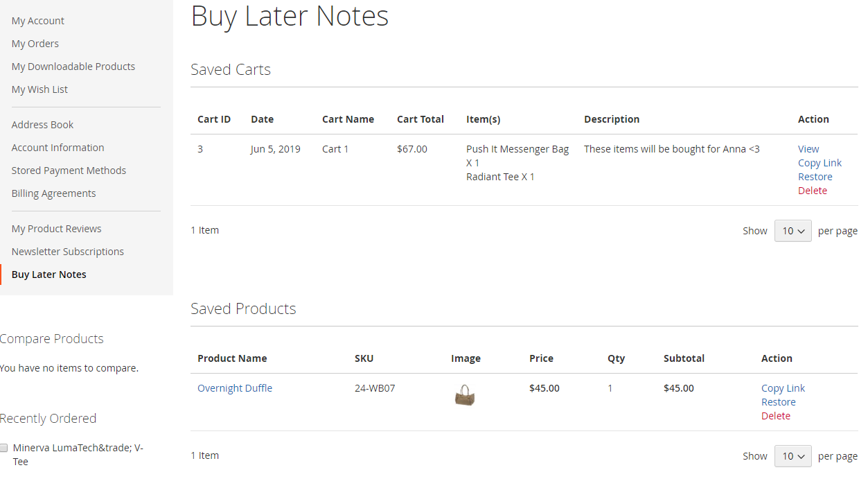Open My Downloadable Products page
868x479 pixels.
pyautogui.click(x=73, y=67)
